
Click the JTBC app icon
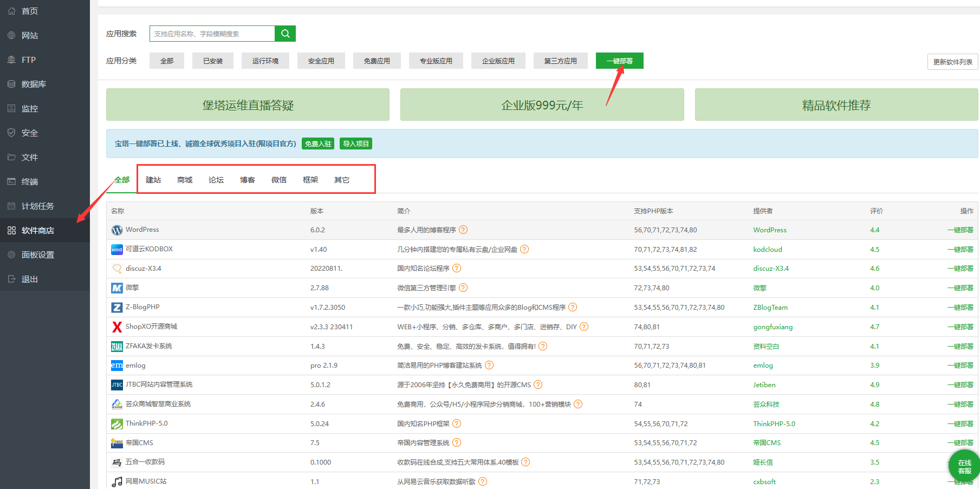pyautogui.click(x=117, y=385)
